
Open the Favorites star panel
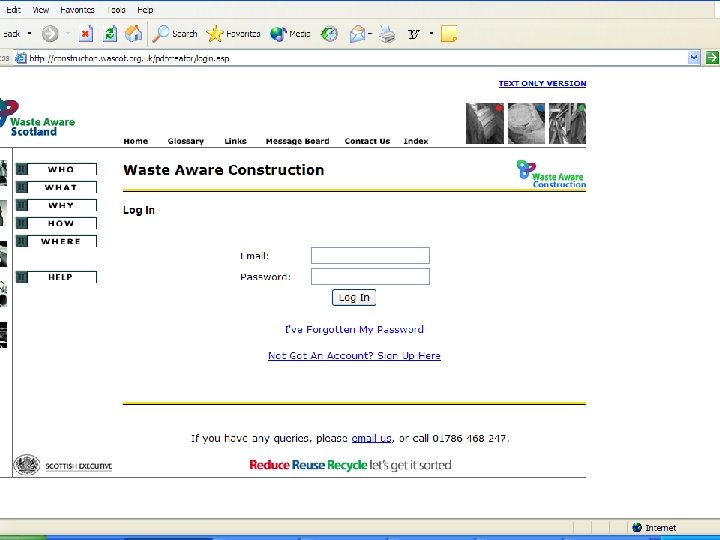(x=233, y=34)
